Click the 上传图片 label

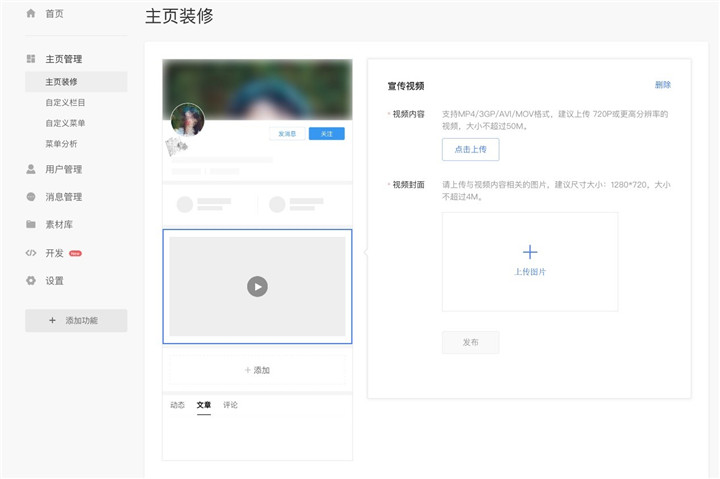[530, 272]
